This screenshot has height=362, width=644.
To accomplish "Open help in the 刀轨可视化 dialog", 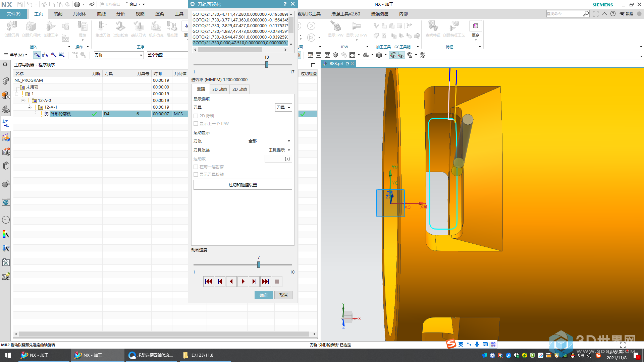I will [x=285, y=4].
